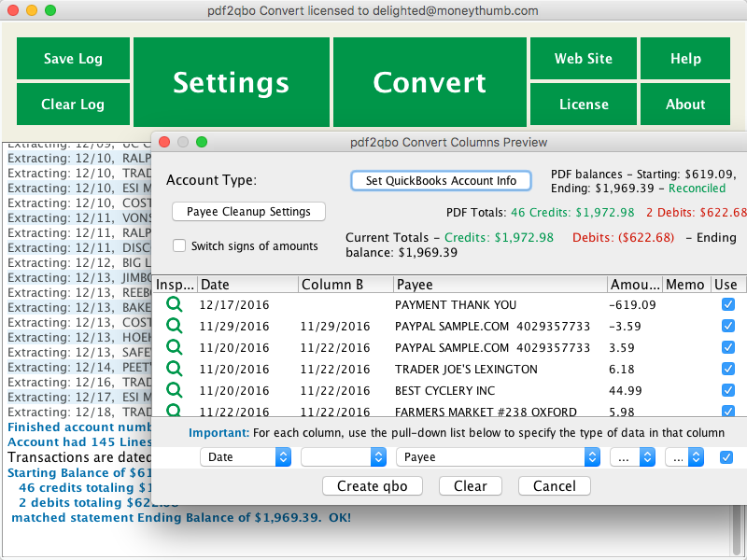747x560 pixels.
Task: Inspect the Farmers Market #238 Oxford row
Action: (x=174, y=410)
